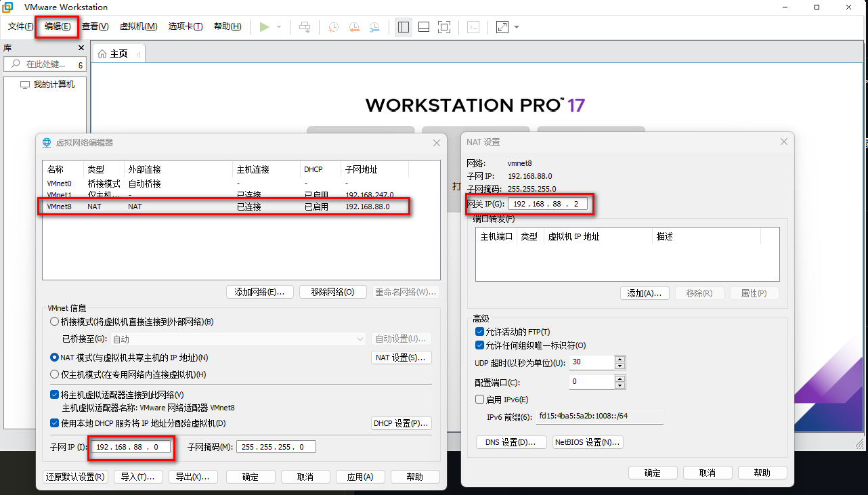868x495 pixels.
Task: Open the power options arrow beside play
Action: [278, 27]
